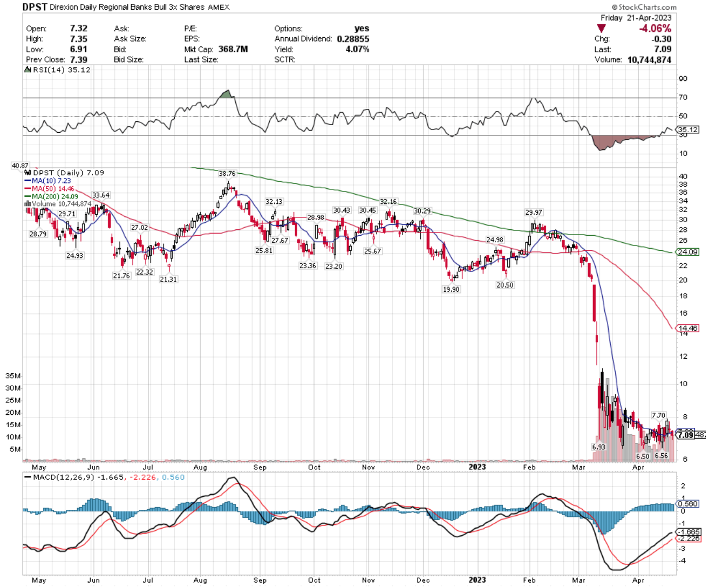Click the Open value 7.32

(78, 28)
